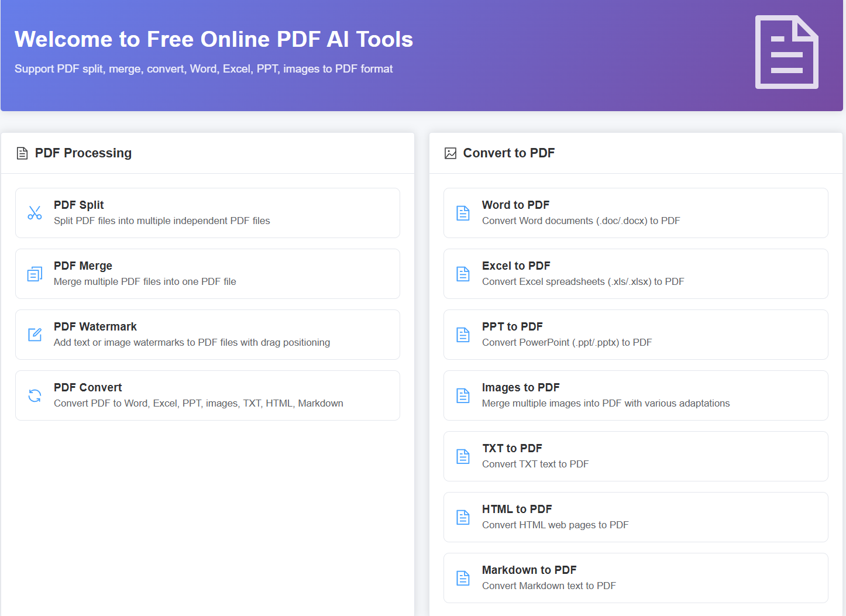Click the HTML to PDF file icon
The width and height of the screenshot is (846, 616).
point(463,517)
